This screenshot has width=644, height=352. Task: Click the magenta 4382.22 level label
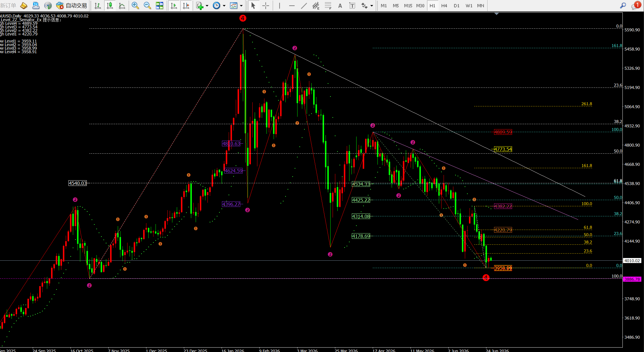point(503,206)
